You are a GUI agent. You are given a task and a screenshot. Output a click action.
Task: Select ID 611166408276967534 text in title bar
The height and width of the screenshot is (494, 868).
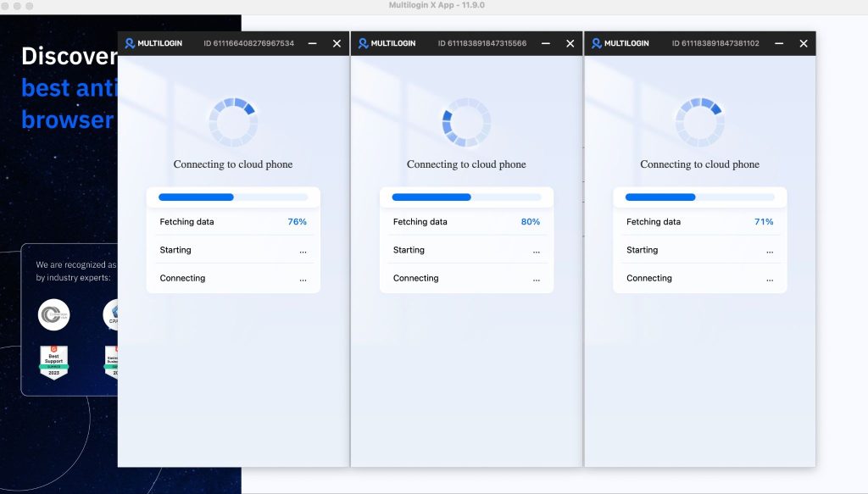click(248, 43)
